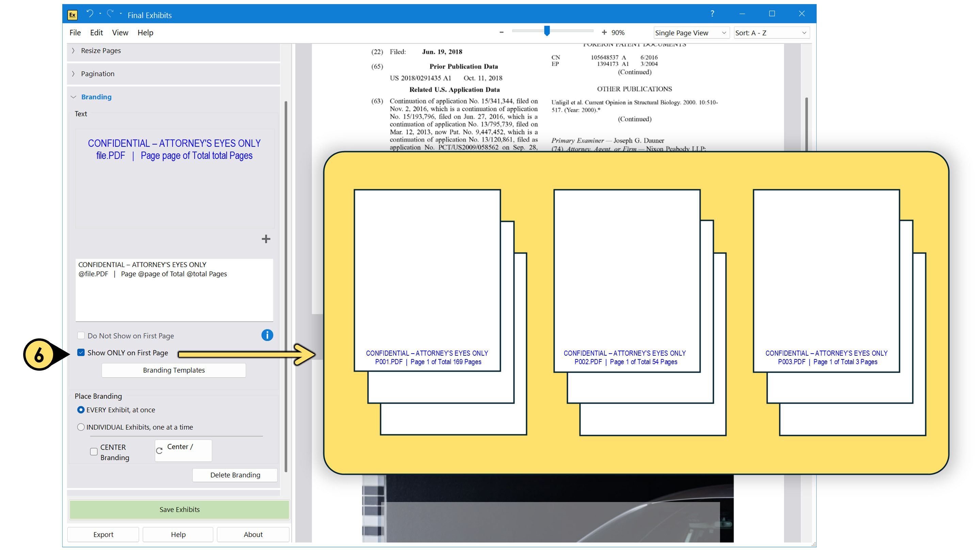This screenshot has width=980, height=550.
Task: Click the green Save Exhibits button
Action: [x=179, y=509]
